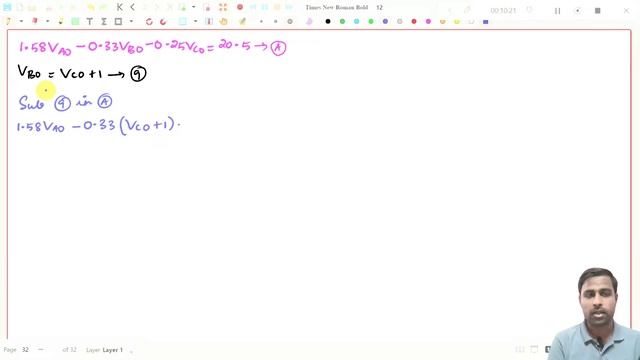Select the Highlighter tool
Screen dimensions: 640x360
coord(61,21)
